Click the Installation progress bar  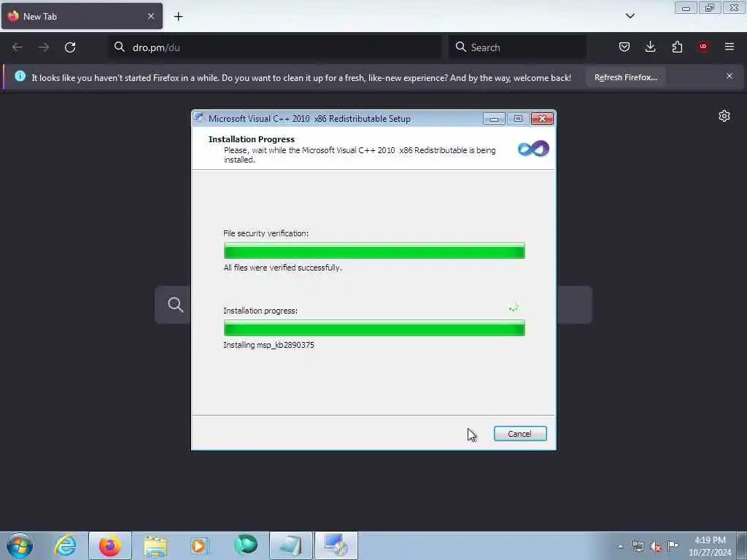374,328
